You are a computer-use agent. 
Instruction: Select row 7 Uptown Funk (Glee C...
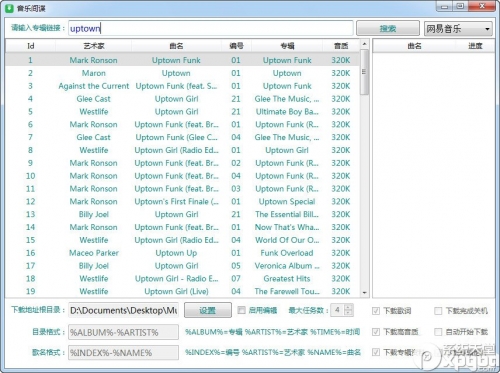[x=183, y=137]
